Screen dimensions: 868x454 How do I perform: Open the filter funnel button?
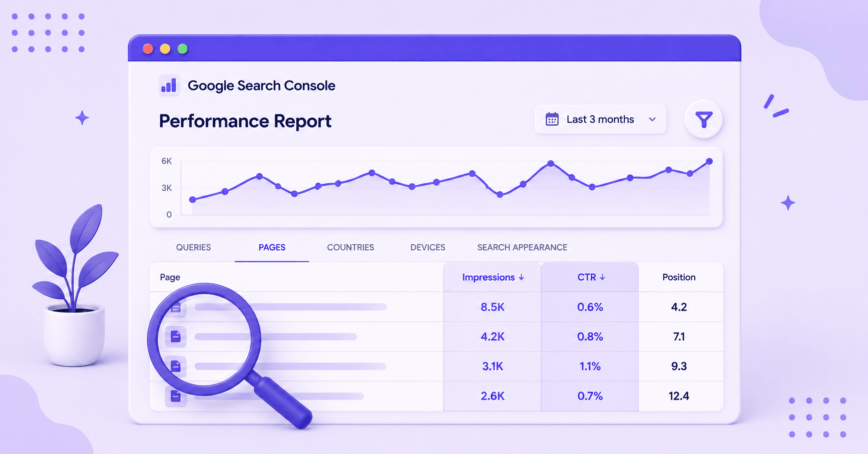pos(703,119)
